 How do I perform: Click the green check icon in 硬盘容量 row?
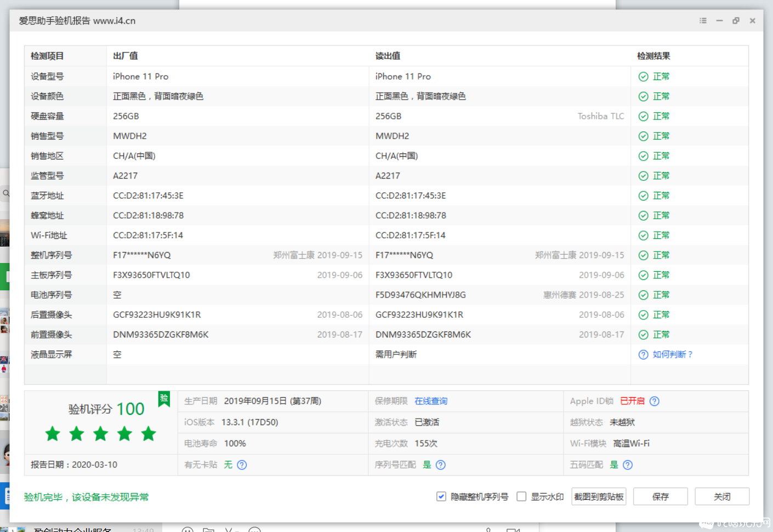644,116
